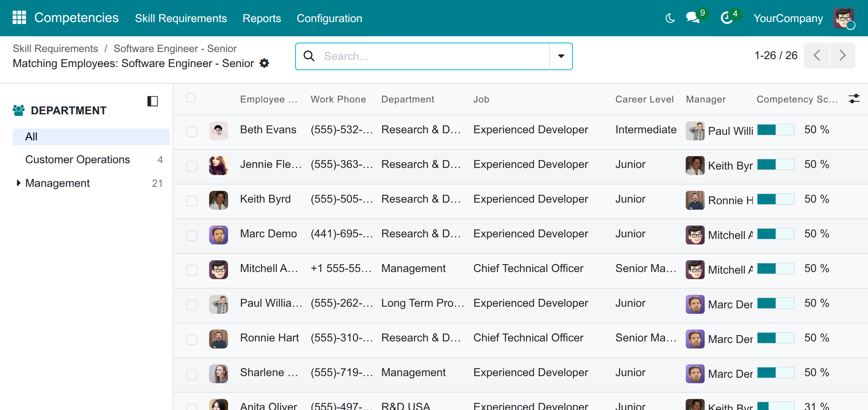Open the activities clock icon
The height and width of the screenshot is (410, 868).
(726, 18)
